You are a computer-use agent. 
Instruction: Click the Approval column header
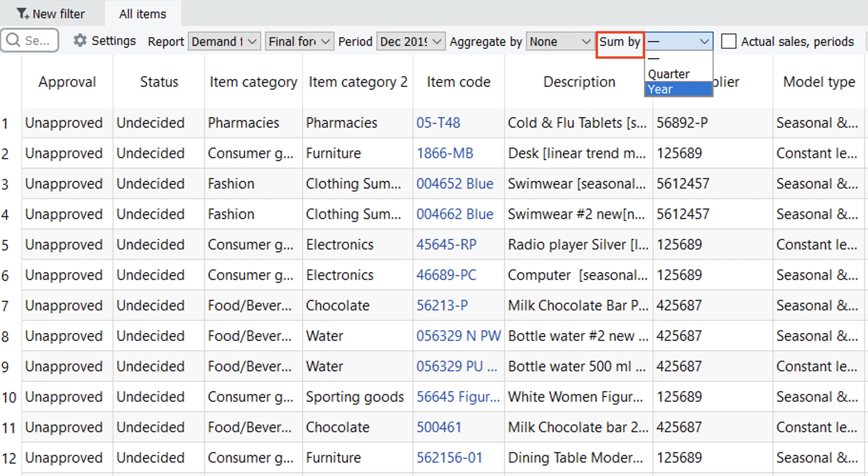coord(67,82)
